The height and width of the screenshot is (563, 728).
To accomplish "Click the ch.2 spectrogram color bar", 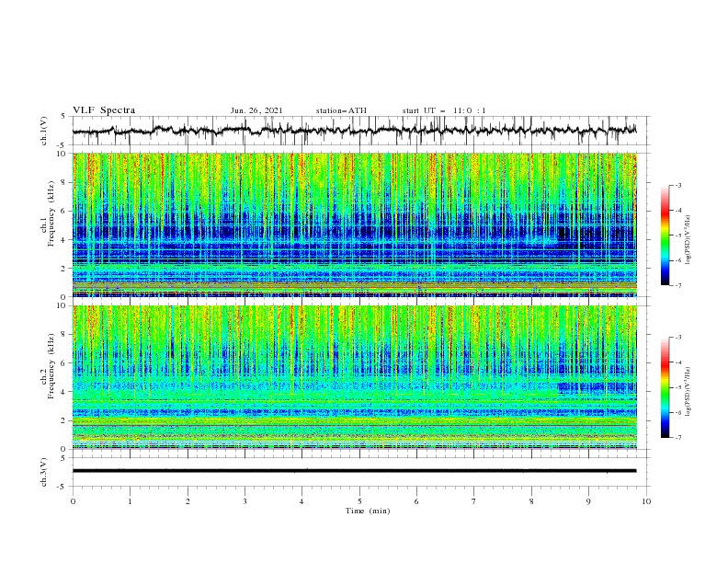I will [x=665, y=387].
